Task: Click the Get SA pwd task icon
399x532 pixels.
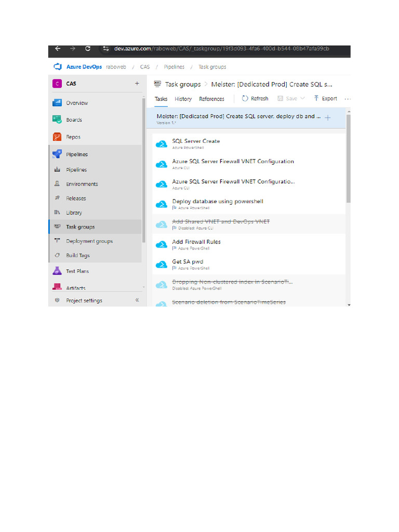Action: pos(162,264)
